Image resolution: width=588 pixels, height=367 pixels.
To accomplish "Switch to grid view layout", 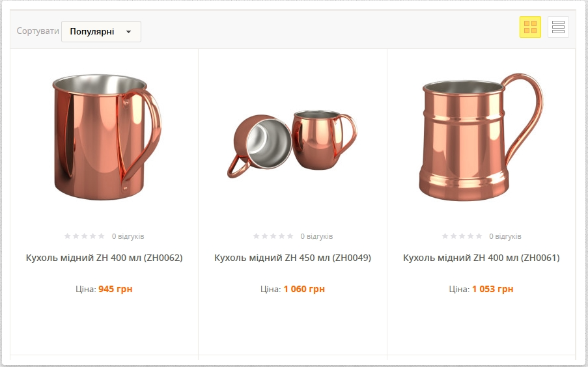I will (x=530, y=27).
